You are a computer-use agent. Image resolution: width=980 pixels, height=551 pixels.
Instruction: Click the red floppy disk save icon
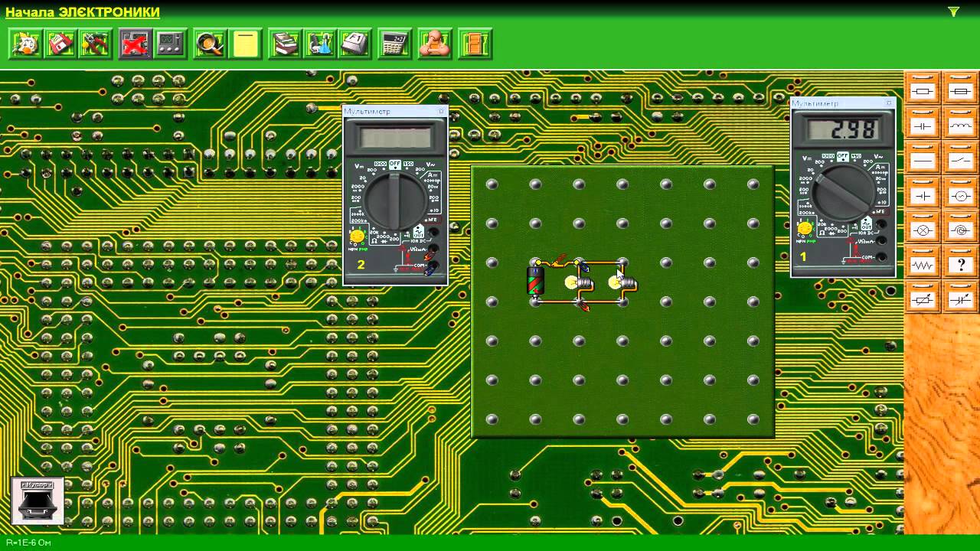point(61,44)
